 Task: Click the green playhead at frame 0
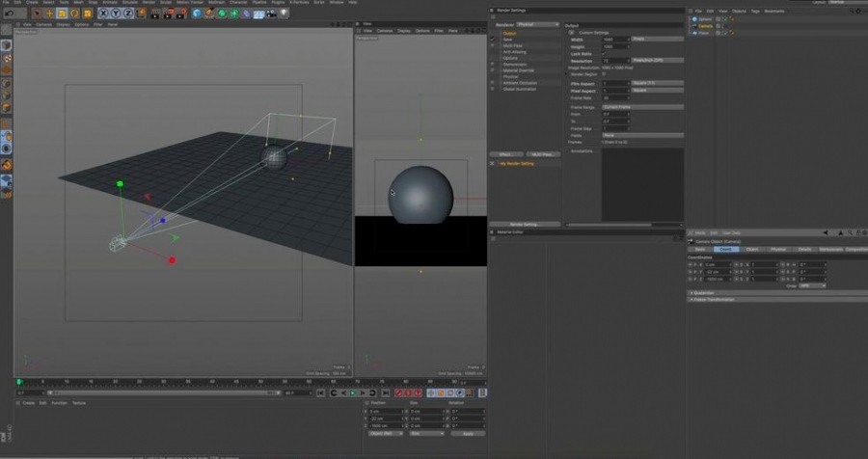(19, 382)
